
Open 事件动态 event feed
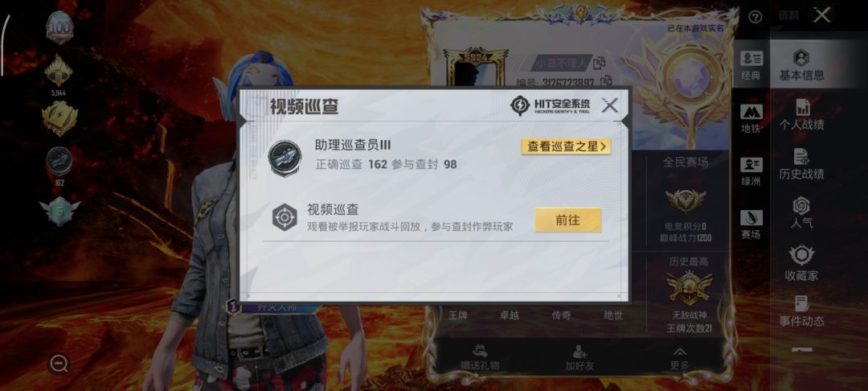coord(801,311)
